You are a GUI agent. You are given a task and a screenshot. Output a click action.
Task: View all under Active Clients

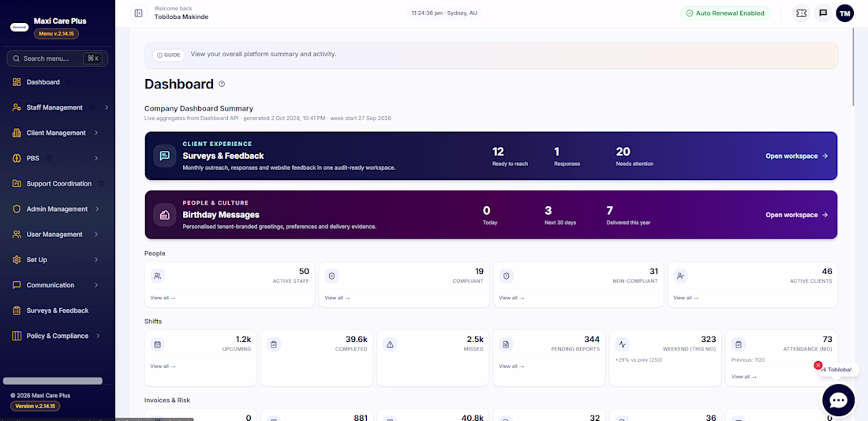click(686, 298)
